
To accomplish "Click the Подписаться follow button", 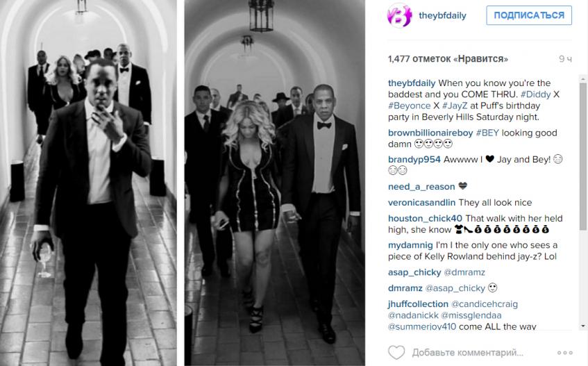I will click(529, 15).
